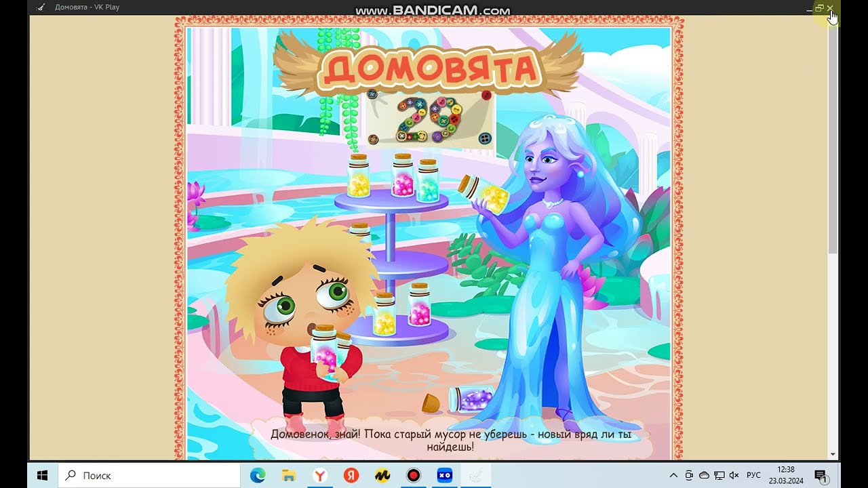868x488 pixels.
Task: Open the clock showing 12:38 23.03.2024
Action: click(x=786, y=475)
